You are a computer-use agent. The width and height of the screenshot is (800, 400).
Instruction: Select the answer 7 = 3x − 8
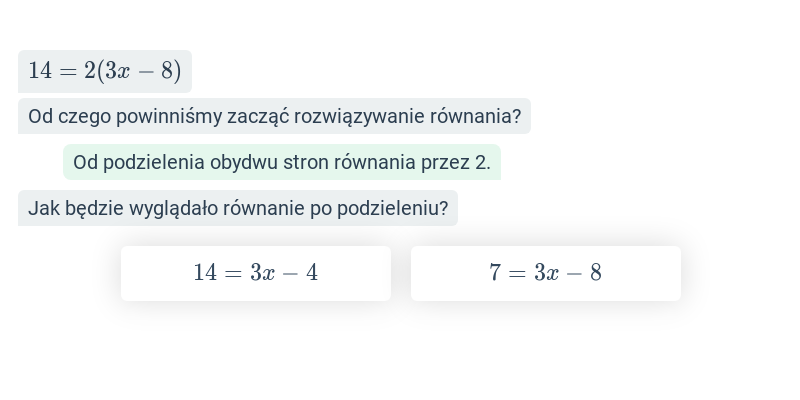point(545,273)
